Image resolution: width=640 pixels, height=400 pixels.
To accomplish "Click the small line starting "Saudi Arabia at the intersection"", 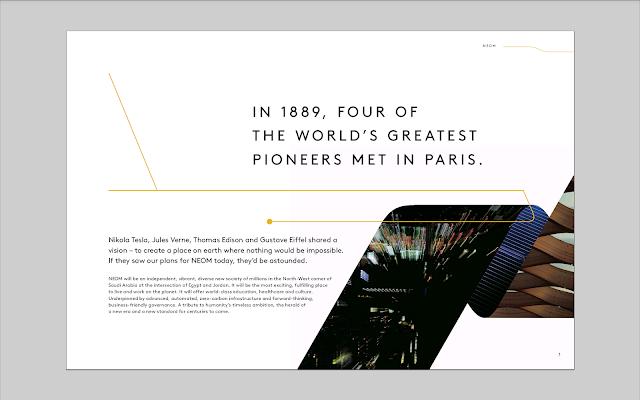I will (x=218, y=285).
